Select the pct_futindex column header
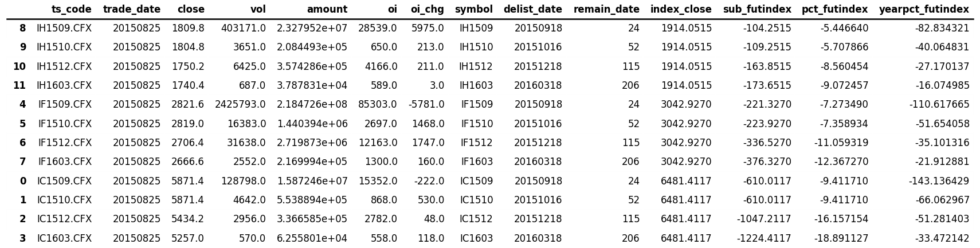The width and height of the screenshot is (980, 248). tap(834, 9)
